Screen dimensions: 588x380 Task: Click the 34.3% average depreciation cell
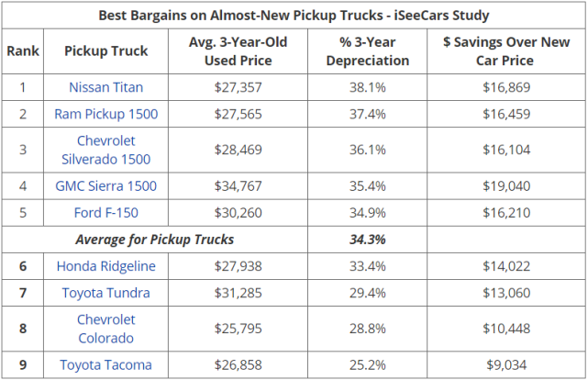(x=367, y=240)
